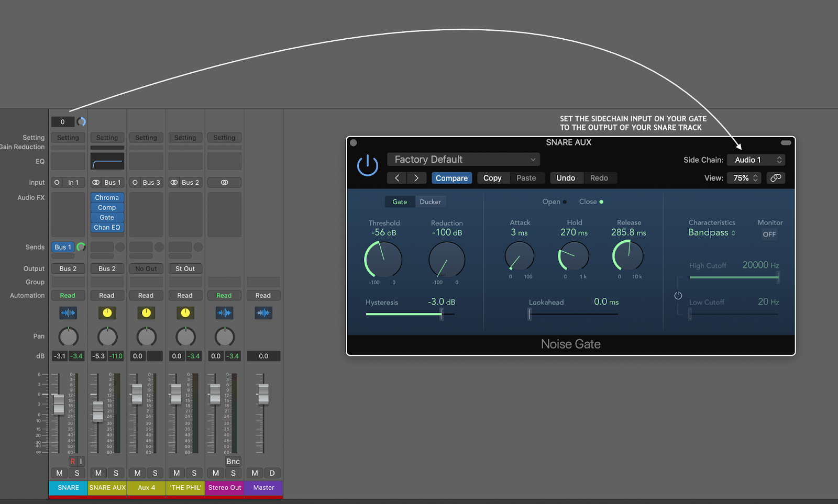Click Stereo Out waveform icon
Viewport: 838px width, 504px height.
225,313
